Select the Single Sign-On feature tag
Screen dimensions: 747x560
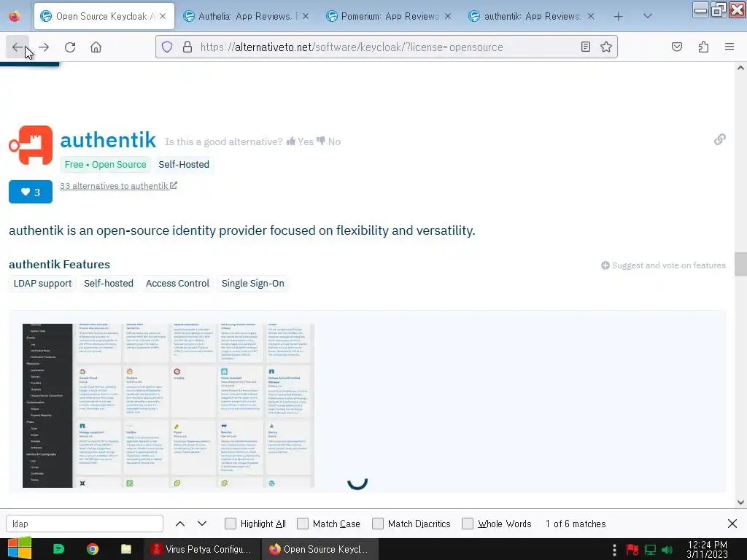253,284
